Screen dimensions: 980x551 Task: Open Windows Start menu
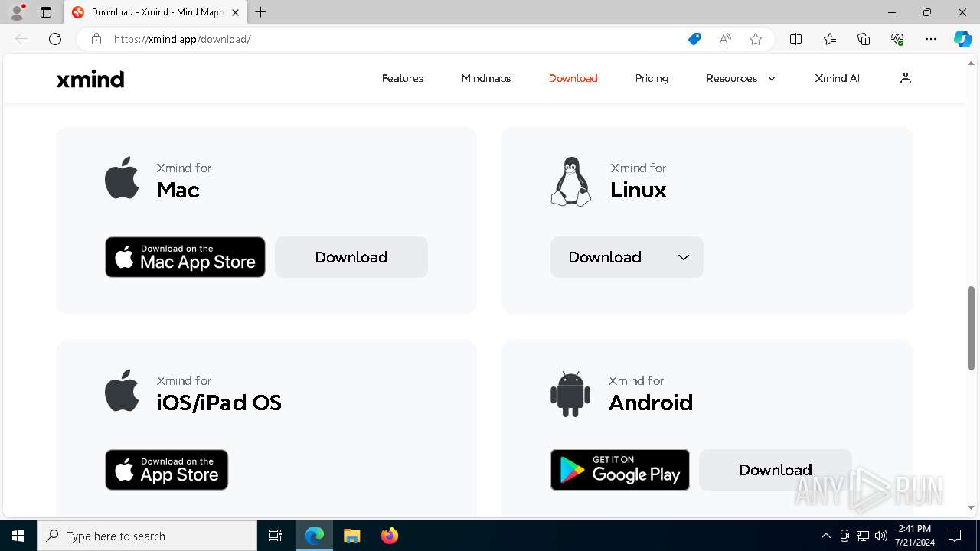[x=18, y=536]
